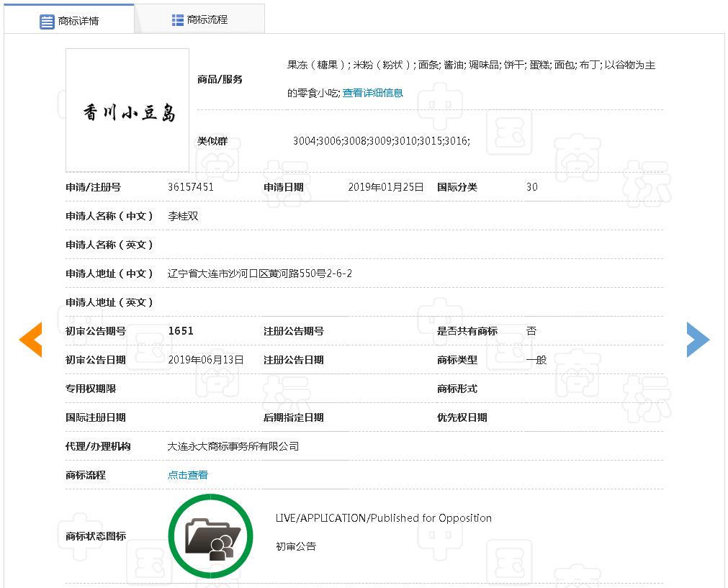Image resolution: width=728 pixels, height=588 pixels.
Task: Open the 查看详细信息 link
Action: pyautogui.click(x=372, y=93)
